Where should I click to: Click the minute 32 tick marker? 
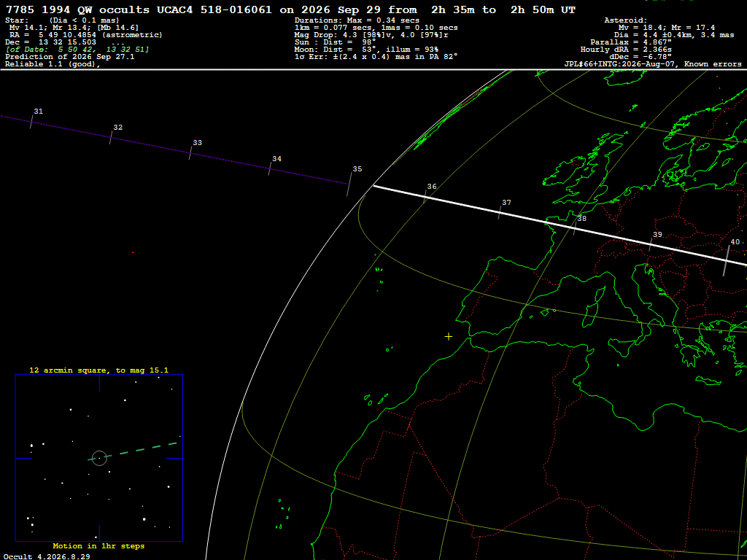coord(111,138)
